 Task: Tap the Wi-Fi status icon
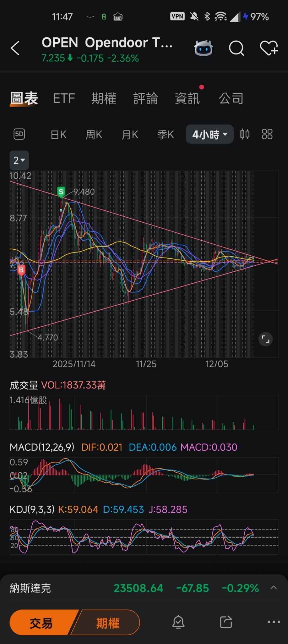tap(221, 16)
